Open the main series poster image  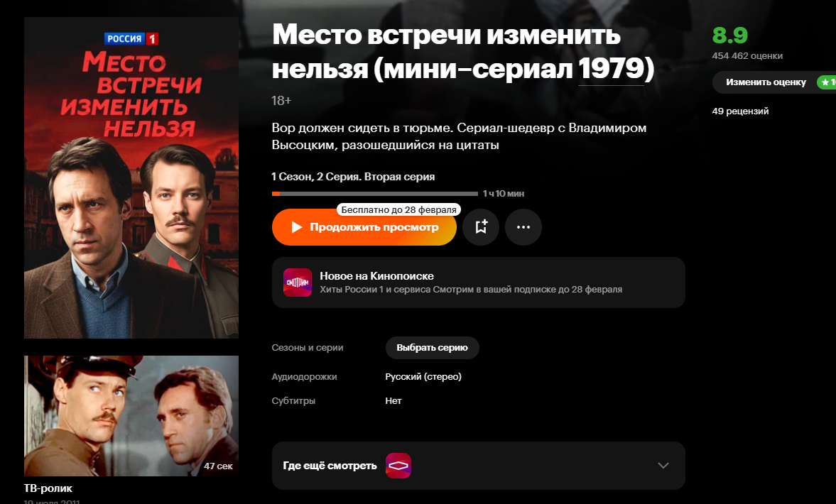[x=131, y=177]
